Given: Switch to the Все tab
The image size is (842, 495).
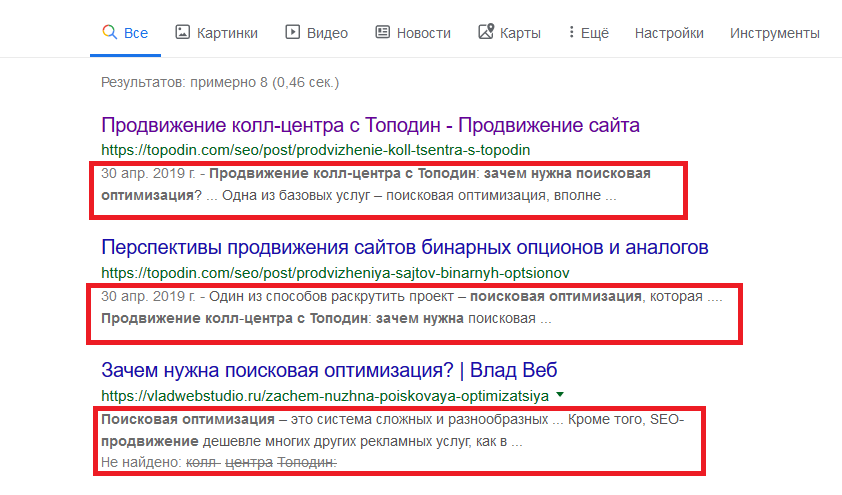Looking at the screenshot, I should 125,33.
